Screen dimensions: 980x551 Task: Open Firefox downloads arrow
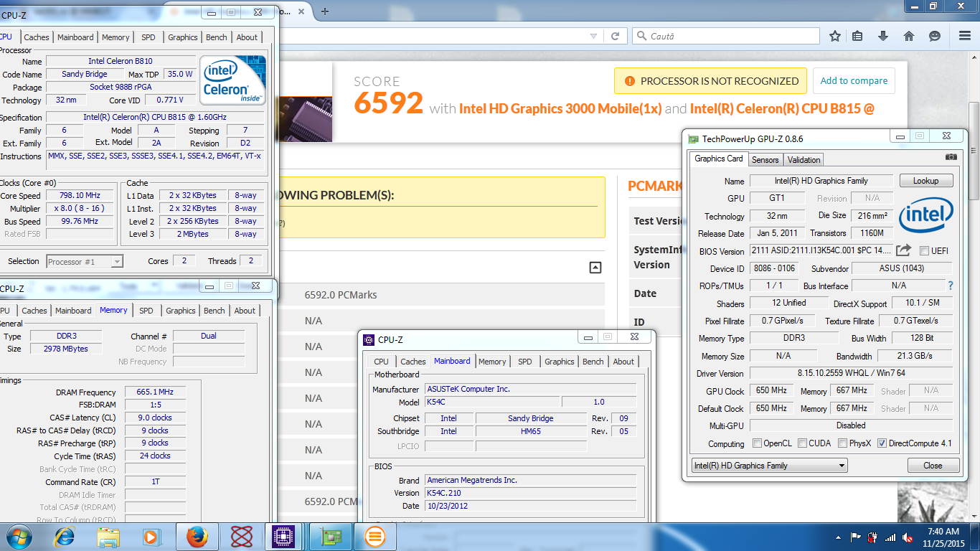coord(883,36)
